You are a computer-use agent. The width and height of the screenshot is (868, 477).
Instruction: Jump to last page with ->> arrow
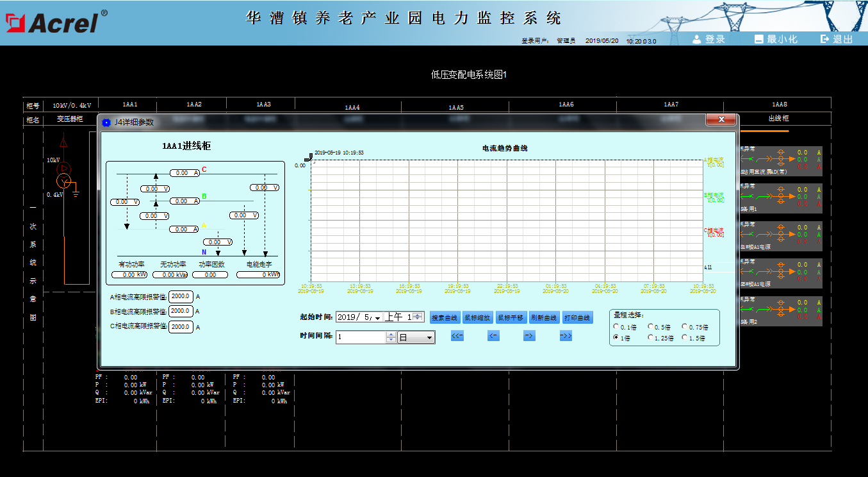[x=565, y=336]
